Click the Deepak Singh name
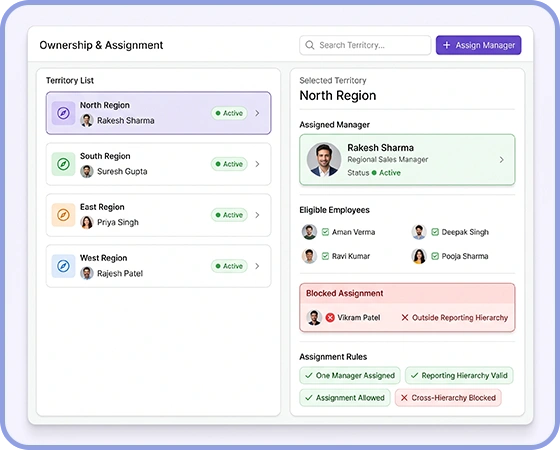 (x=465, y=232)
